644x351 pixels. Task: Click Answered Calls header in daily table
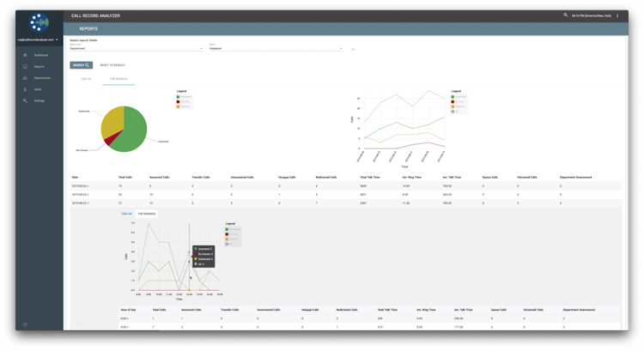point(160,178)
